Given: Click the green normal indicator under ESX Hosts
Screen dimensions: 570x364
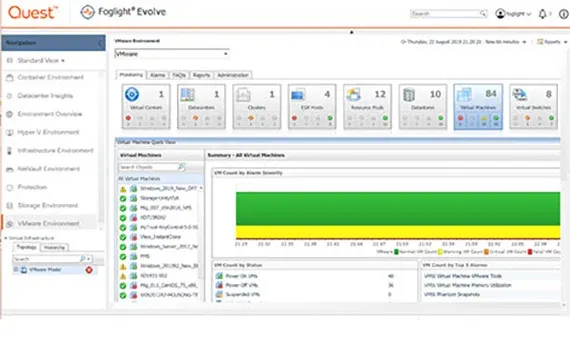Looking at the screenshot, I should (x=330, y=118).
